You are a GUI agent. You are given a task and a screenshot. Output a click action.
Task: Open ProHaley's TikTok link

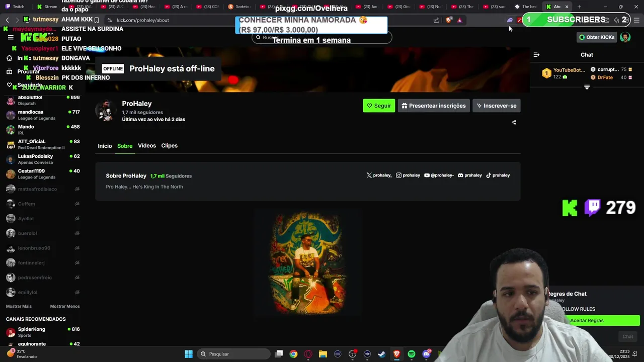tap(498, 175)
